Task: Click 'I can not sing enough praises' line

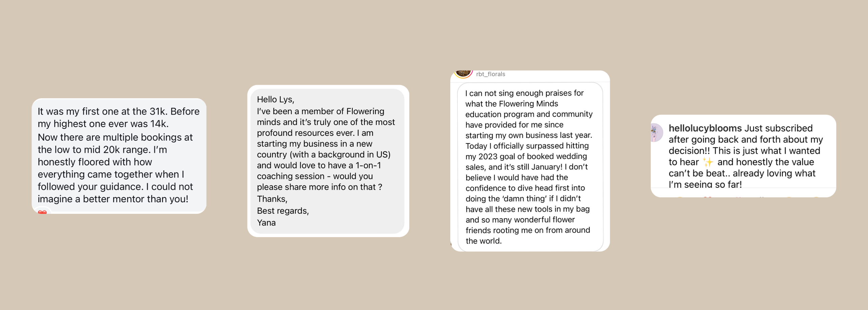Action: (524, 93)
